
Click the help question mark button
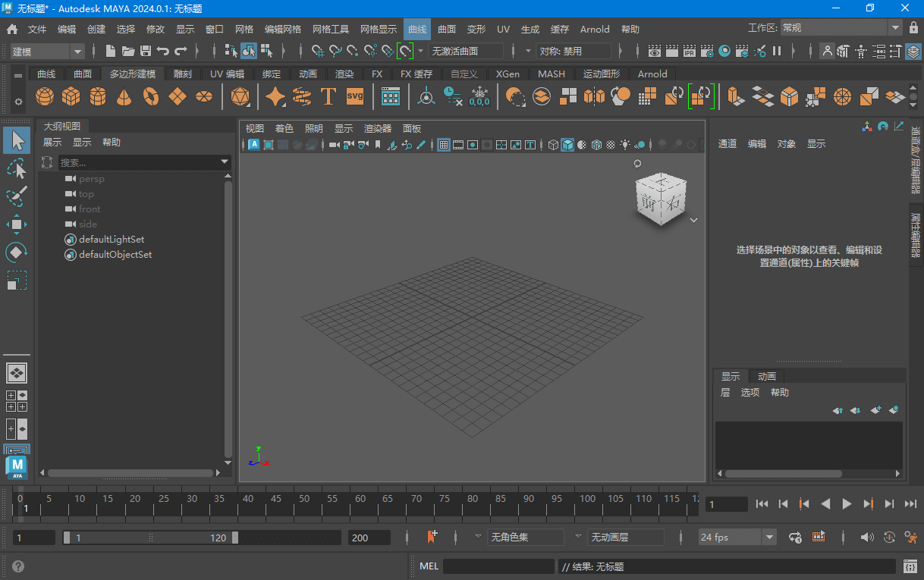click(17, 566)
